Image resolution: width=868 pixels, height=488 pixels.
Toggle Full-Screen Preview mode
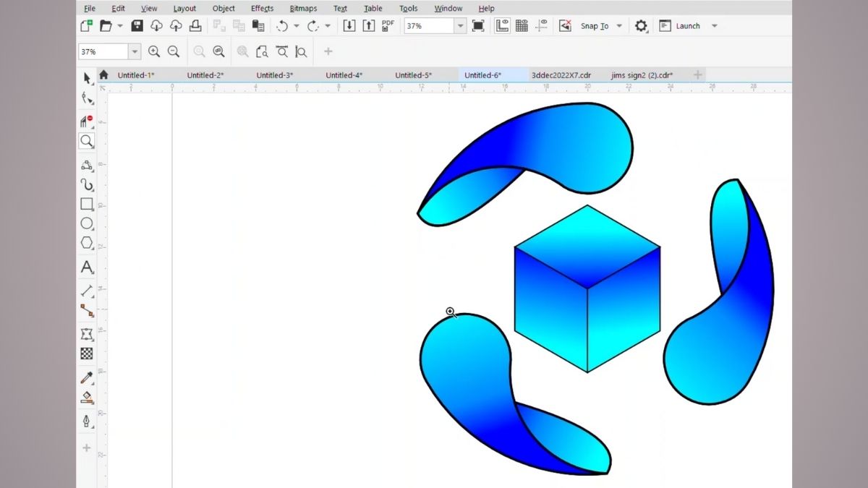pos(477,25)
